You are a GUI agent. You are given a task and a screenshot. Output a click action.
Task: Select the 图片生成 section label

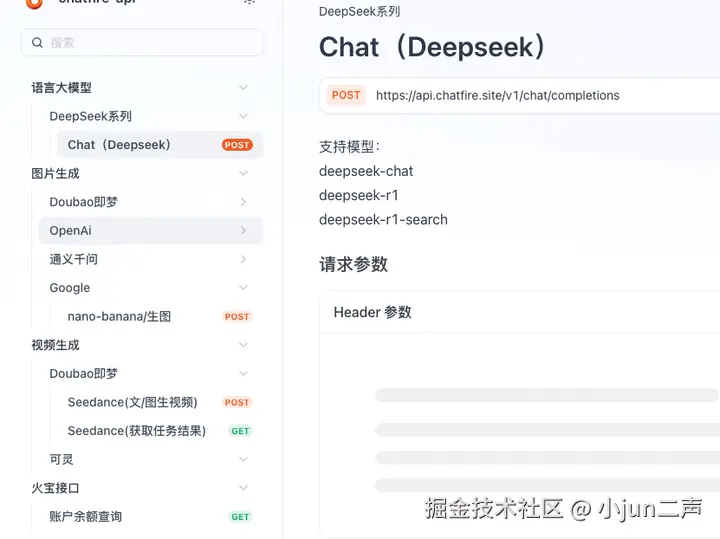[x=55, y=174]
